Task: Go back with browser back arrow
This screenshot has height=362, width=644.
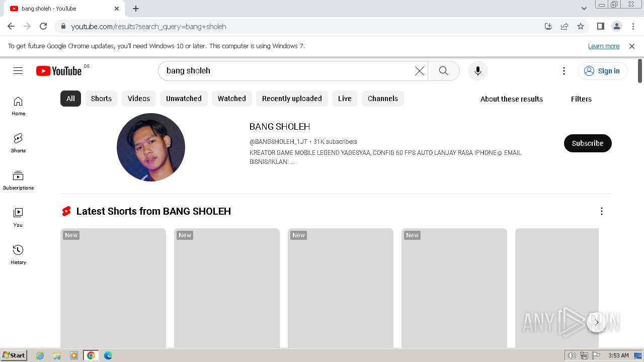Action: 11,26
